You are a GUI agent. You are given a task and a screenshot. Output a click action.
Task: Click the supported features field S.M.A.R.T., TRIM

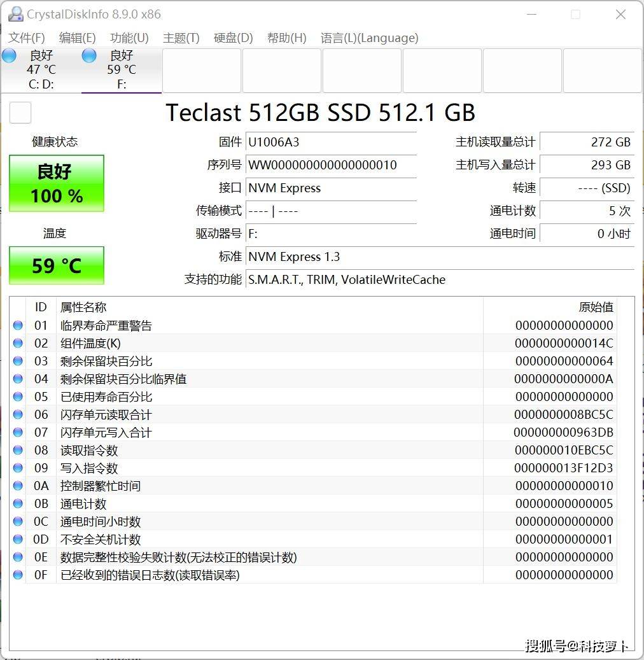click(x=440, y=279)
